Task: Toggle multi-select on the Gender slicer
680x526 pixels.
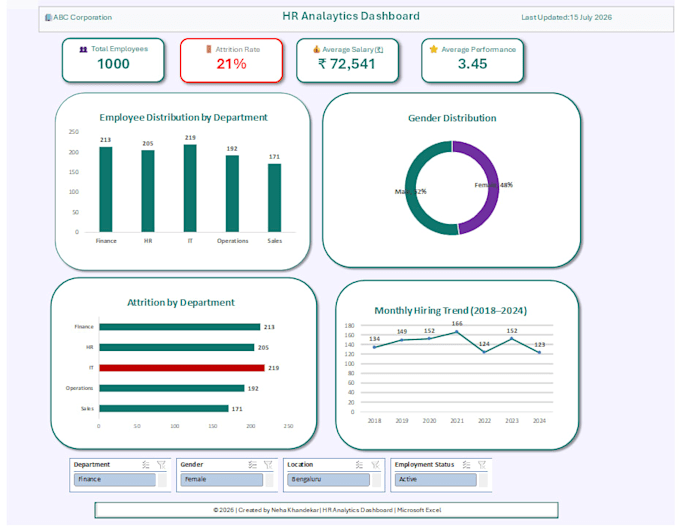Action: pos(252,465)
